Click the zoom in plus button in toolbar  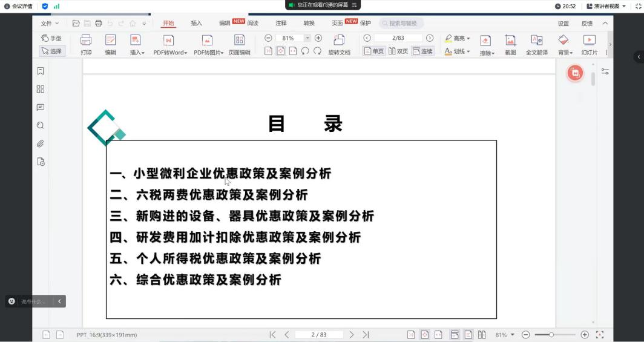318,38
